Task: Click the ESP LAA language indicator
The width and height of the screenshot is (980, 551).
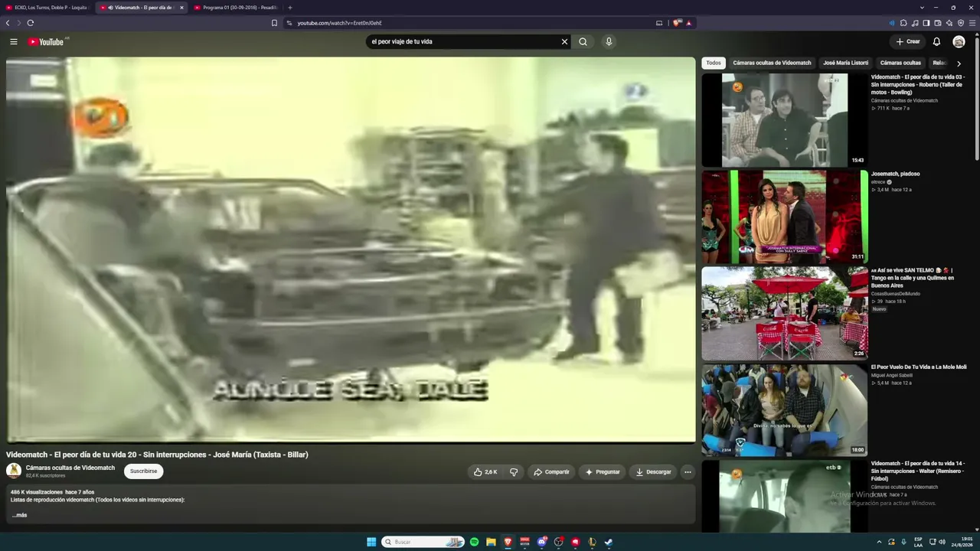Action: (918, 542)
